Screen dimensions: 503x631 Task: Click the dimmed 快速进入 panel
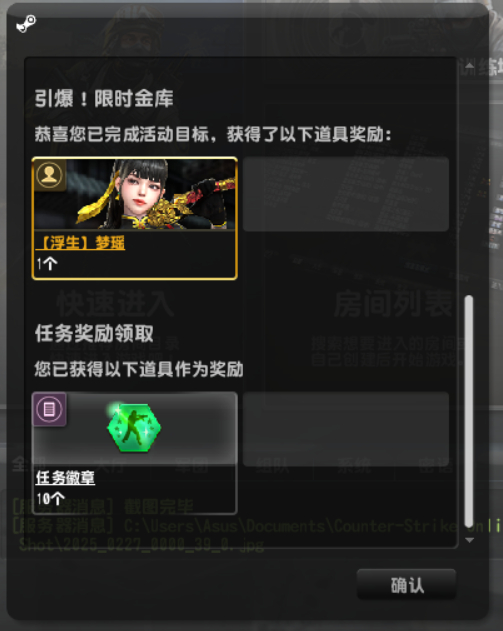click(115, 305)
